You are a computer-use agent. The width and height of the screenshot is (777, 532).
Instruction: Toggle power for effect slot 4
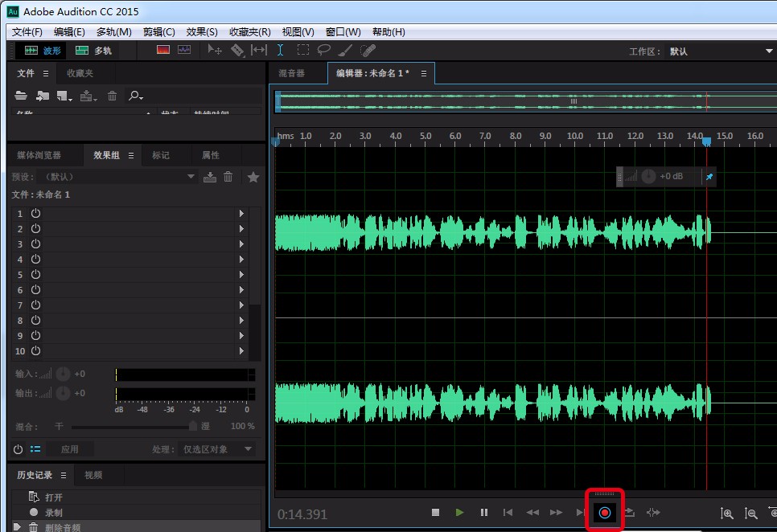pyautogui.click(x=35, y=260)
